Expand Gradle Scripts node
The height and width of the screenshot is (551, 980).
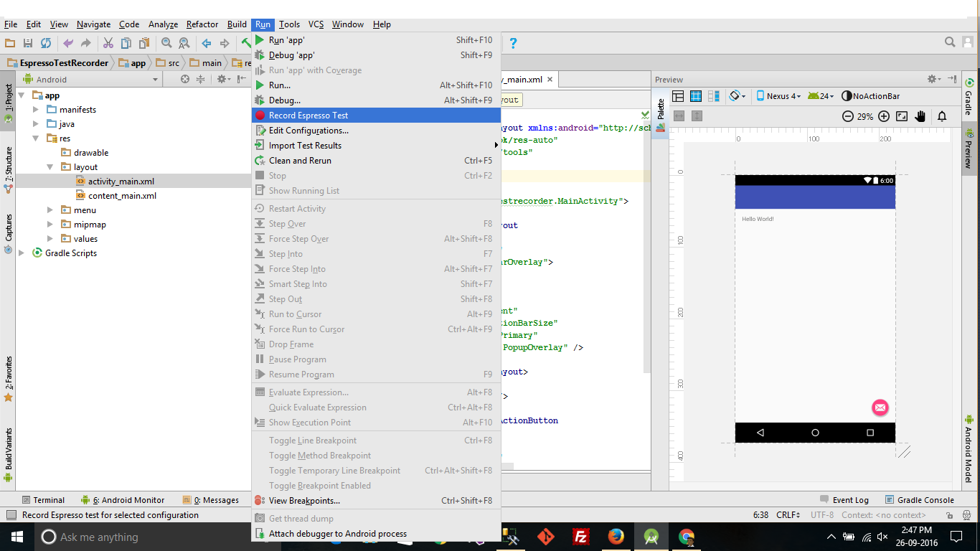pyautogui.click(x=22, y=253)
